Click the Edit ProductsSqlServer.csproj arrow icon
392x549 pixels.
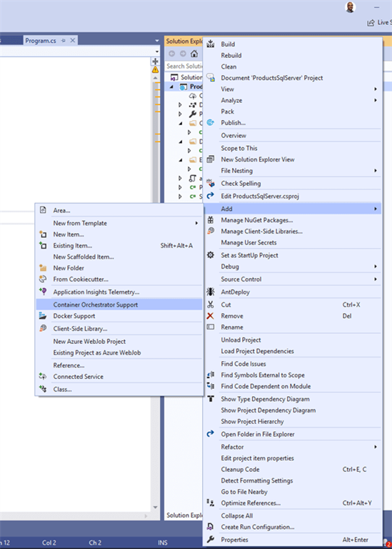(x=211, y=196)
